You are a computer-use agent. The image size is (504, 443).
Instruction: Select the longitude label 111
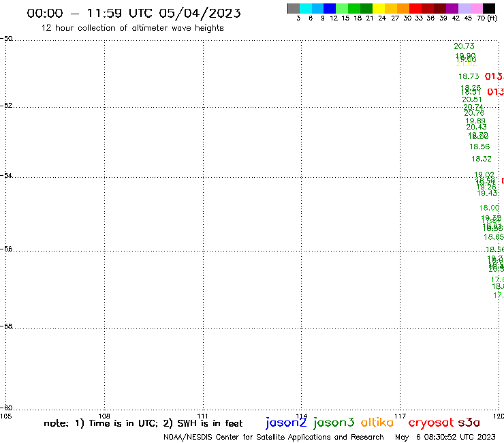tap(202, 416)
